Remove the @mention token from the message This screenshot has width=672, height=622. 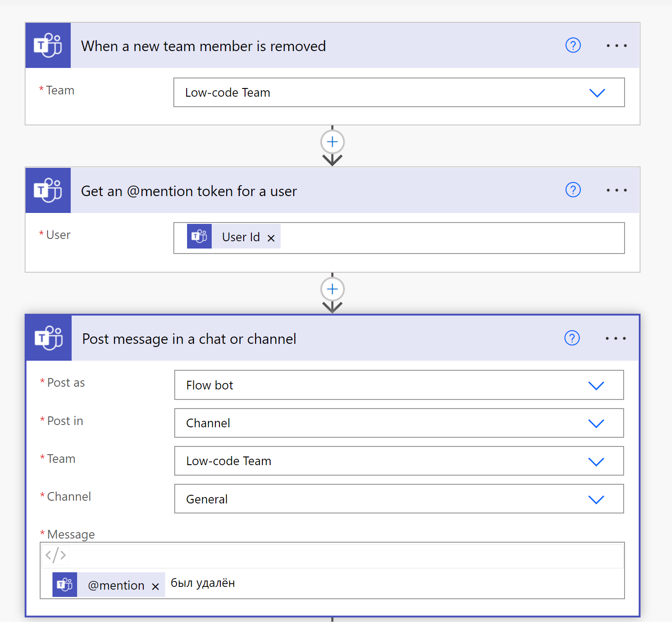pyautogui.click(x=155, y=585)
